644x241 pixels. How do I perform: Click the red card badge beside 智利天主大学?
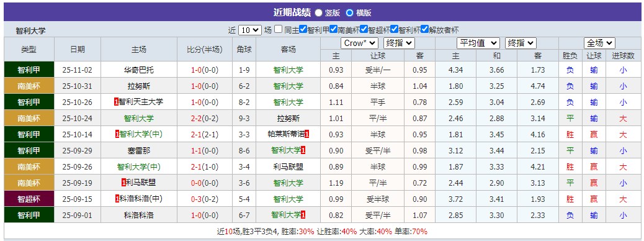point(117,102)
